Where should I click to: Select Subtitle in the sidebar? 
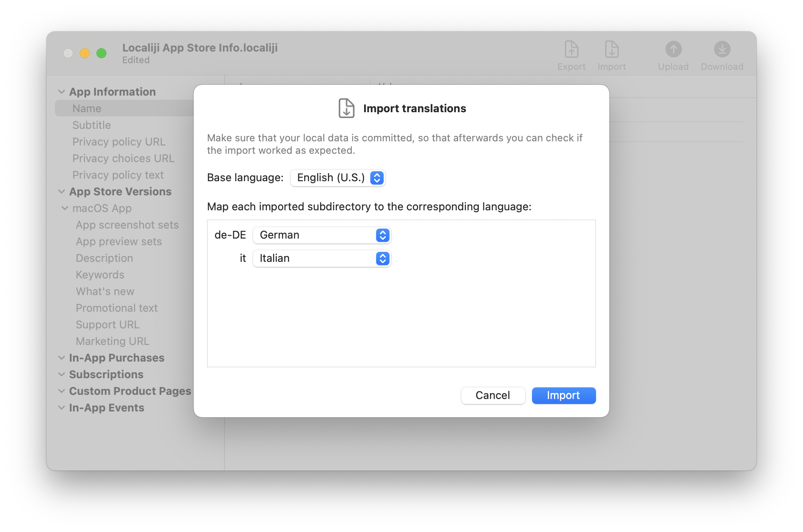tap(91, 125)
